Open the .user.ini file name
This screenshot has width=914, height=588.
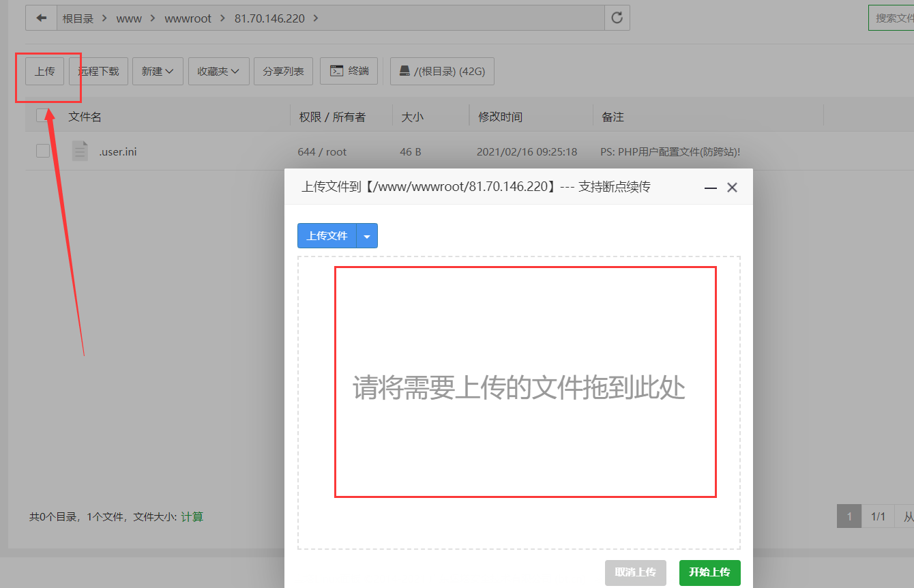[117, 151]
